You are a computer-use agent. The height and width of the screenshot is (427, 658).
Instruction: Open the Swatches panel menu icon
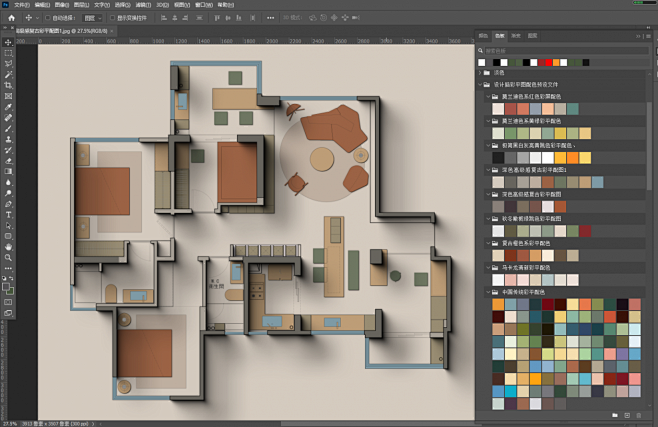(x=649, y=36)
